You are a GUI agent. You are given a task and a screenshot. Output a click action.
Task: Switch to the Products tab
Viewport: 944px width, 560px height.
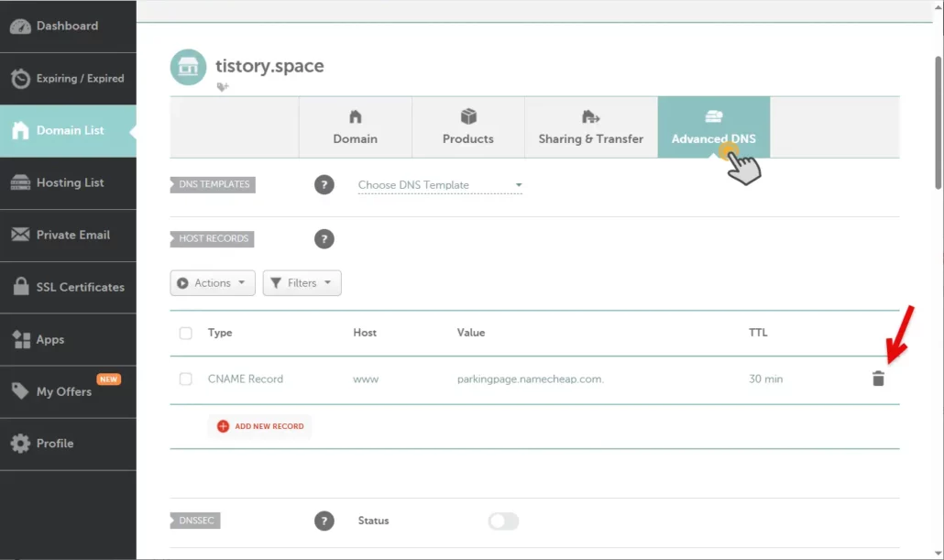tap(467, 127)
